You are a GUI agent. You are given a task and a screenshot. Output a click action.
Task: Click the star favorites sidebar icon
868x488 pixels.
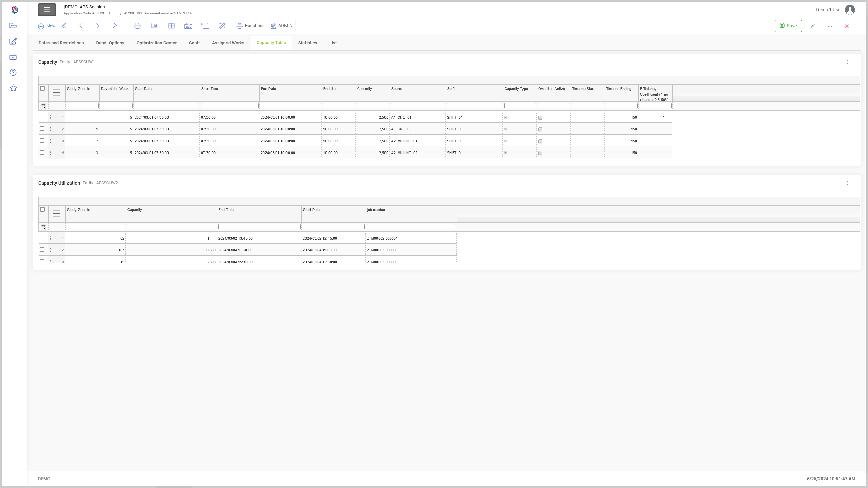[13, 88]
